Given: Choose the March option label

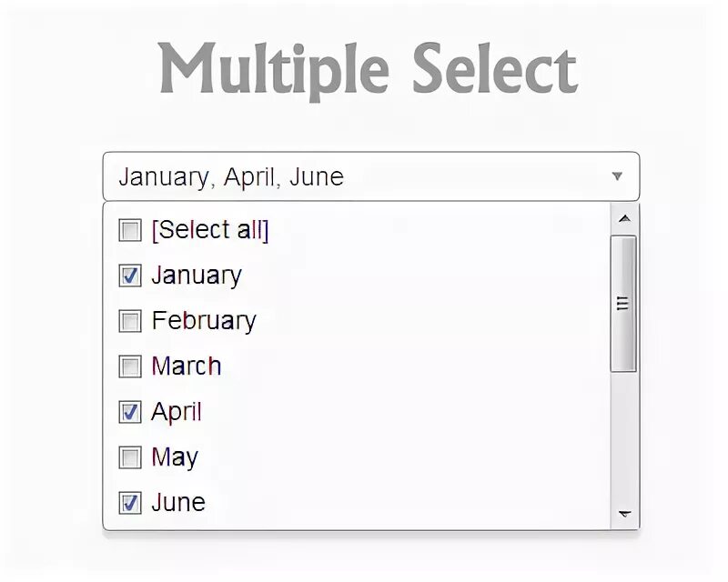Looking at the screenshot, I should [187, 366].
